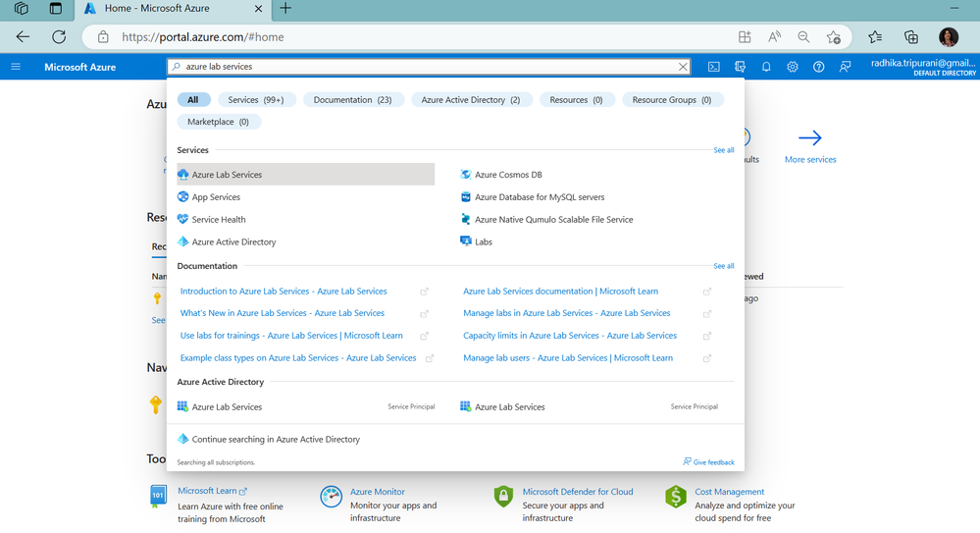Screen dimensions: 980x533
Task: Filter results by Resources (0)
Action: click(x=576, y=99)
